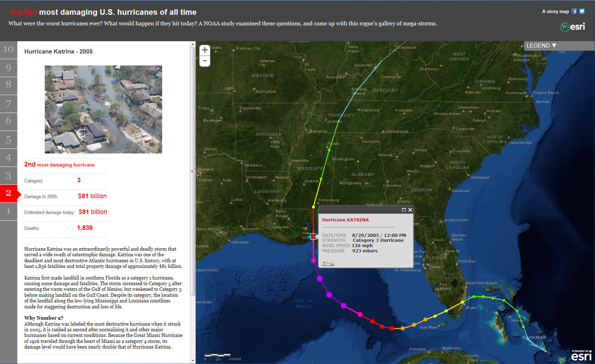Share story map on Twitter
This screenshot has height=364, width=595.
tap(582, 11)
